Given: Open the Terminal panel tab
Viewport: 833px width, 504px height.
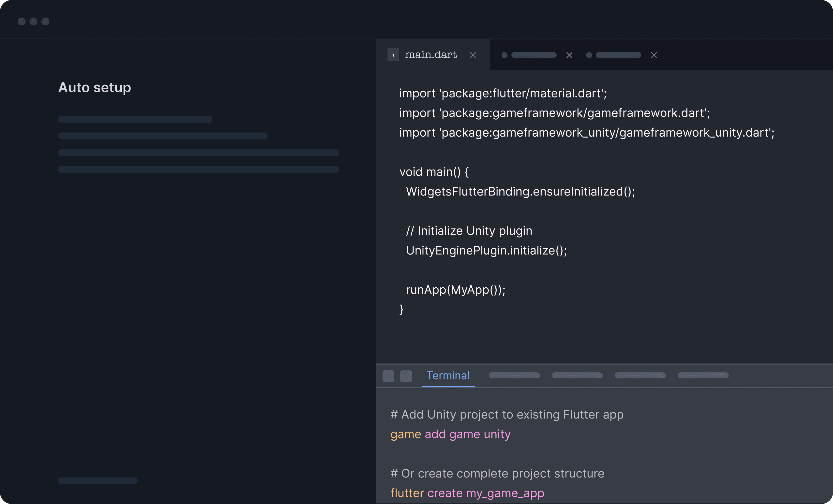Looking at the screenshot, I should [x=448, y=376].
